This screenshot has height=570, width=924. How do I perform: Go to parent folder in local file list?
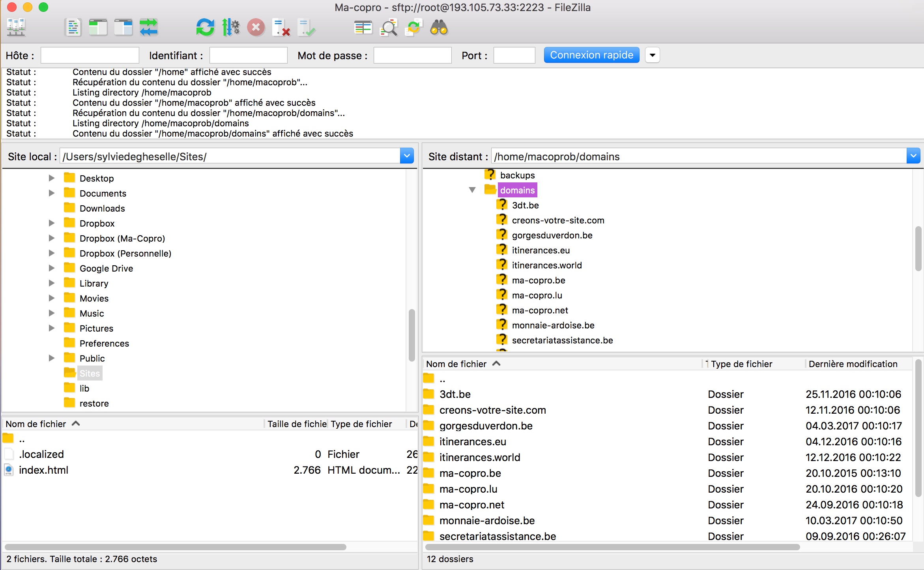click(210, 439)
